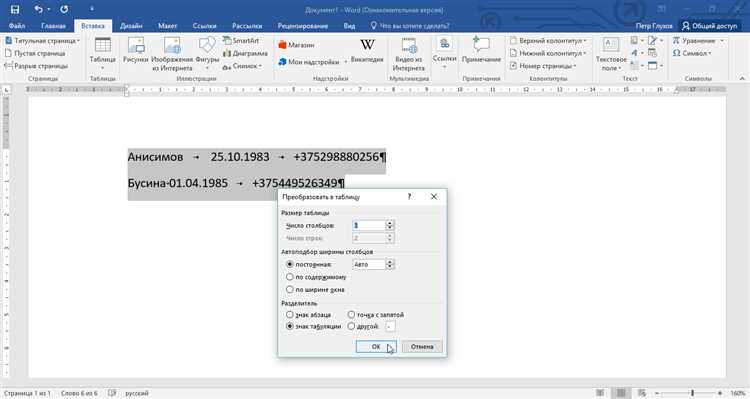Screen dimensions: 750x399
Task: Open the Символ symbol menu
Action: [692, 54]
